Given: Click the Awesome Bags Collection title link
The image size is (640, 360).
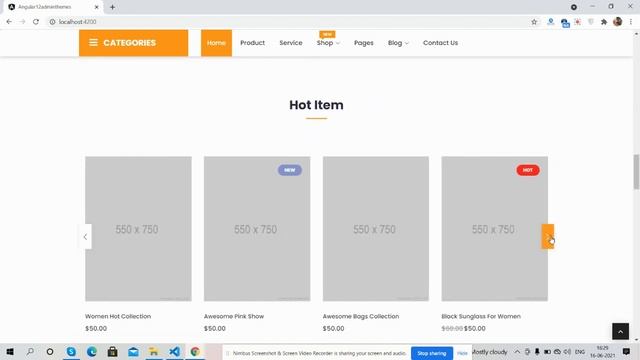Looking at the screenshot, I should click(x=361, y=316).
